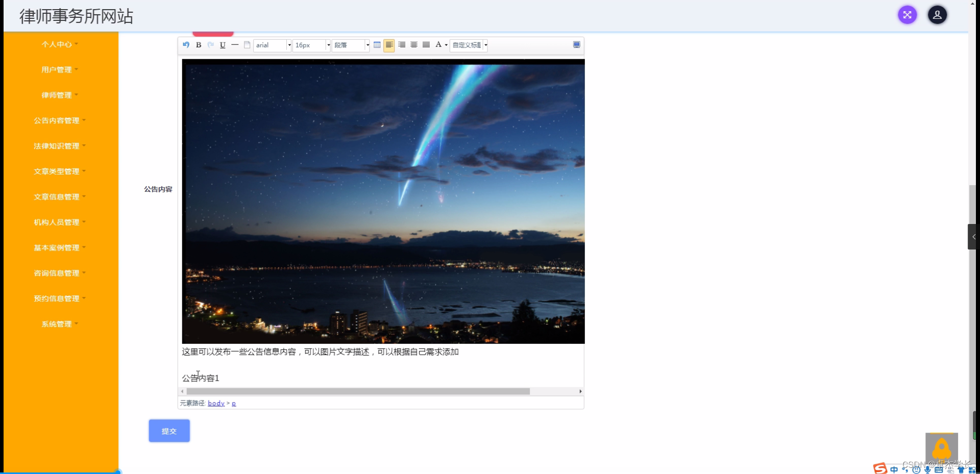The width and height of the screenshot is (980, 474).
Task: Click the 提交 submit button
Action: click(169, 431)
